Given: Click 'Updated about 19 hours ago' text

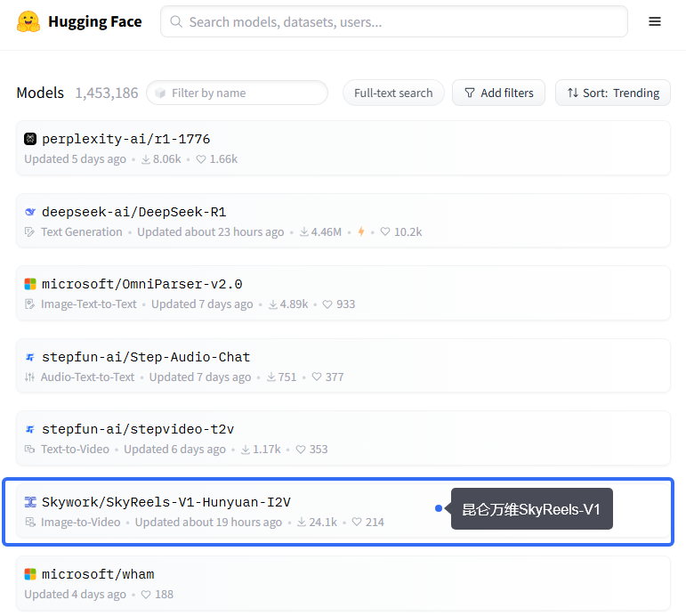Looking at the screenshot, I should tap(208, 522).
